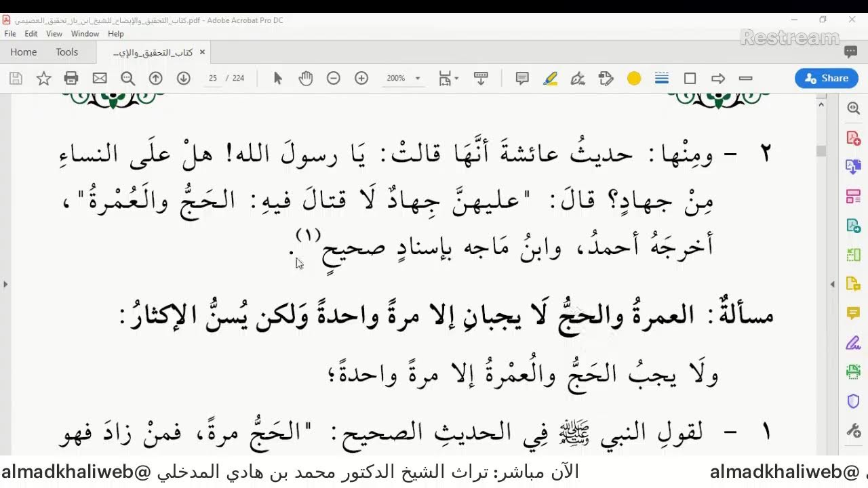
Task: Open the View menu
Action: click(54, 34)
